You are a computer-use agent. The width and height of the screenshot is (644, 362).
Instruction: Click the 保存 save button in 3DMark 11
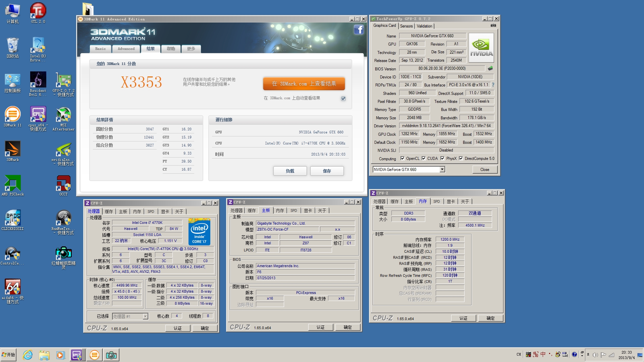pyautogui.click(x=327, y=171)
